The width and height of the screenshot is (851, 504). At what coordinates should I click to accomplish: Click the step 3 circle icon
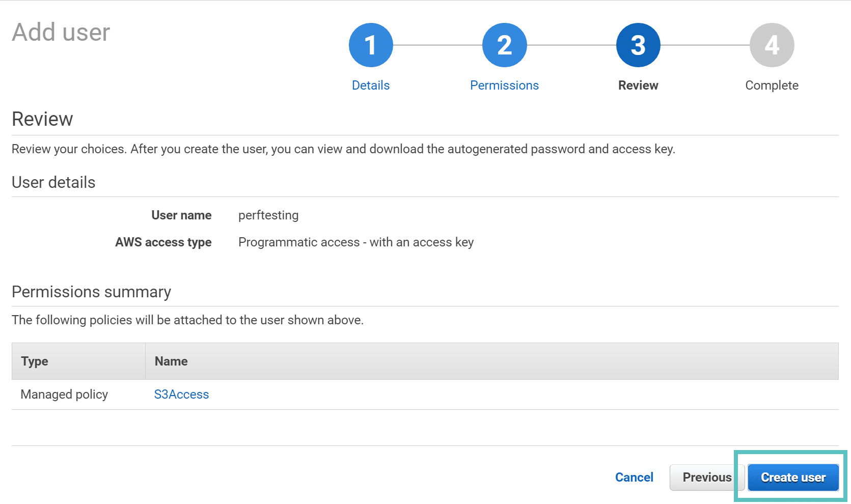(x=638, y=44)
